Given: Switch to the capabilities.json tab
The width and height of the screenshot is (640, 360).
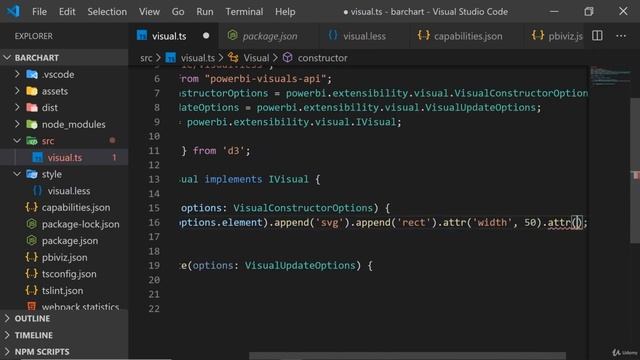Looking at the screenshot, I should tap(467, 36).
